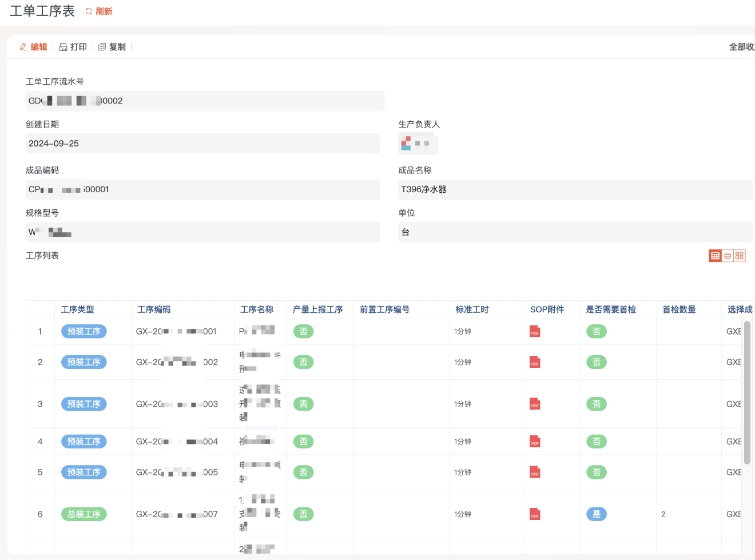Switch 工序列表 to grid view icon

pyautogui.click(x=740, y=256)
